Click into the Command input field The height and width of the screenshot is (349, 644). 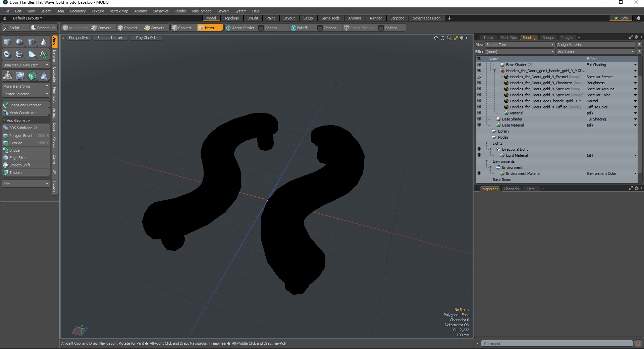coord(557,344)
